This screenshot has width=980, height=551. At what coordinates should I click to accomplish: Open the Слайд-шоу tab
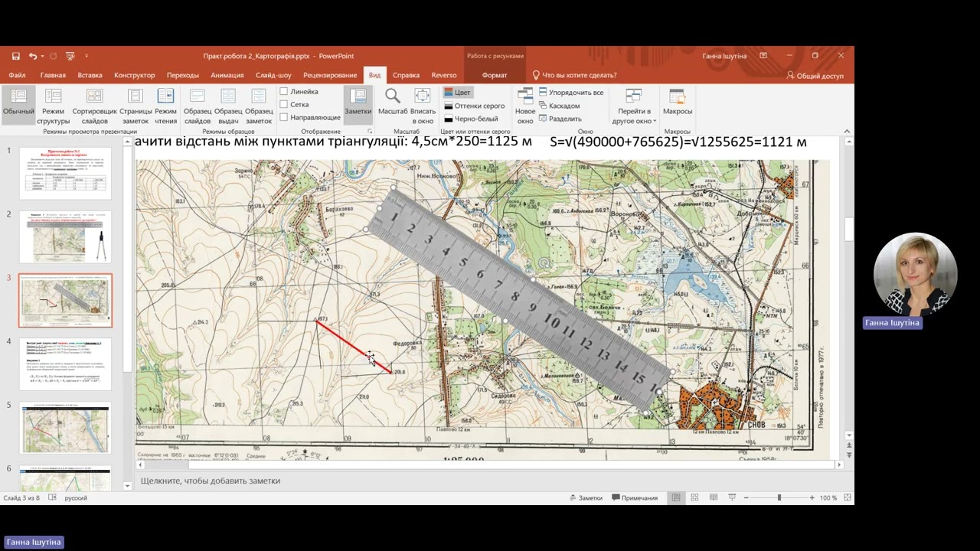tap(273, 75)
